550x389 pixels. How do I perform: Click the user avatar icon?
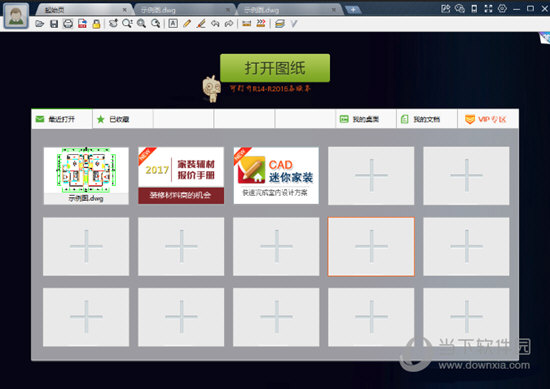(16, 16)
